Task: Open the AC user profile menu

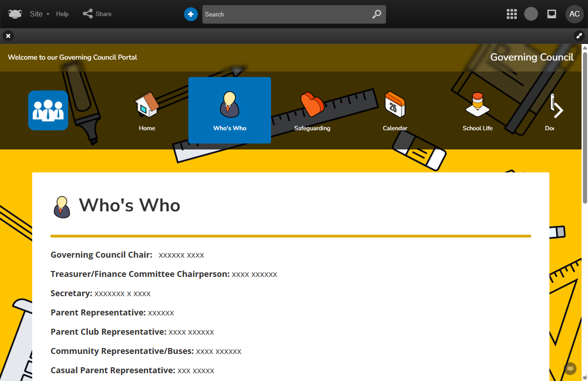Action: pyautogui.click(x=574, y=14)
